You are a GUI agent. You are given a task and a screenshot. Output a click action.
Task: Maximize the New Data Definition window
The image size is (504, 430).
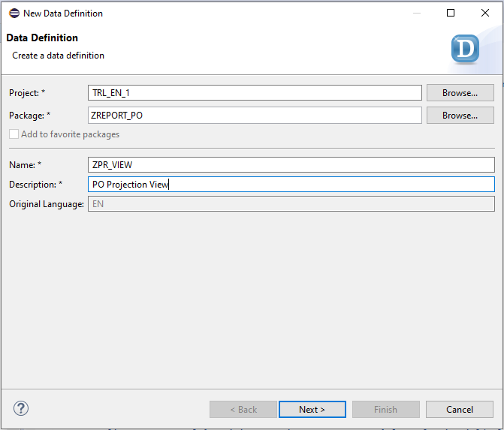pos(451,13)
